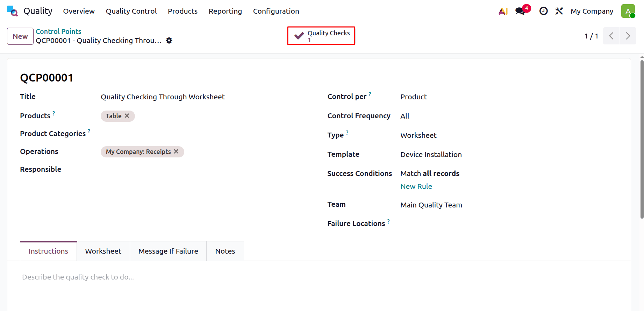Open the My Company switcher
The image size is (644, 311).
592,11
